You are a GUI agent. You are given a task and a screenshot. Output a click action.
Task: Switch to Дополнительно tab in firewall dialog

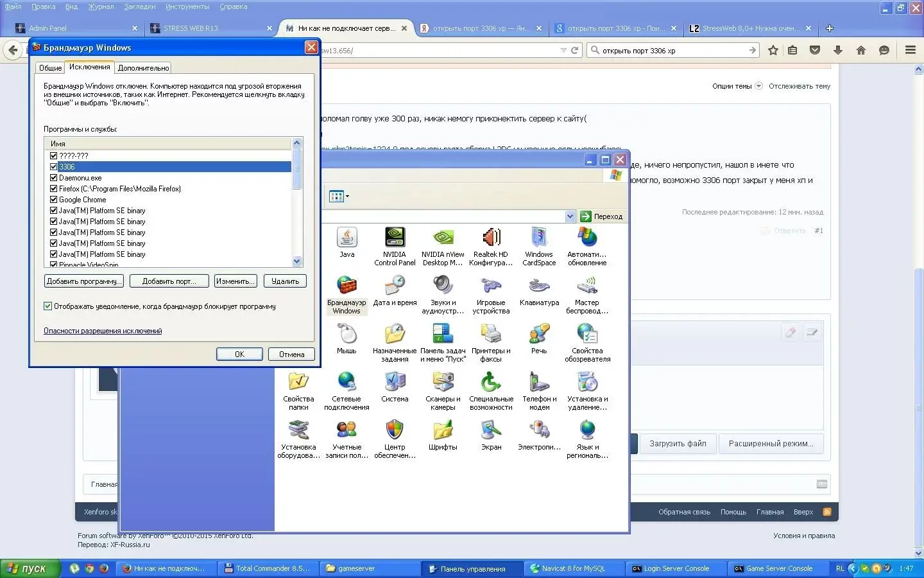tap(144, 68)
